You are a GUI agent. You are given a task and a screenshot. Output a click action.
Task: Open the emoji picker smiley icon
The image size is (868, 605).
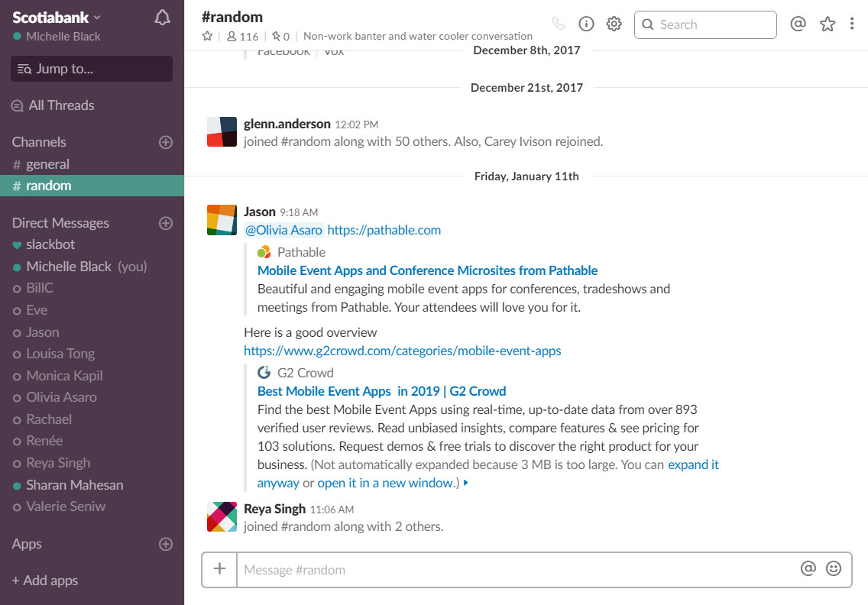click(834, 568)
